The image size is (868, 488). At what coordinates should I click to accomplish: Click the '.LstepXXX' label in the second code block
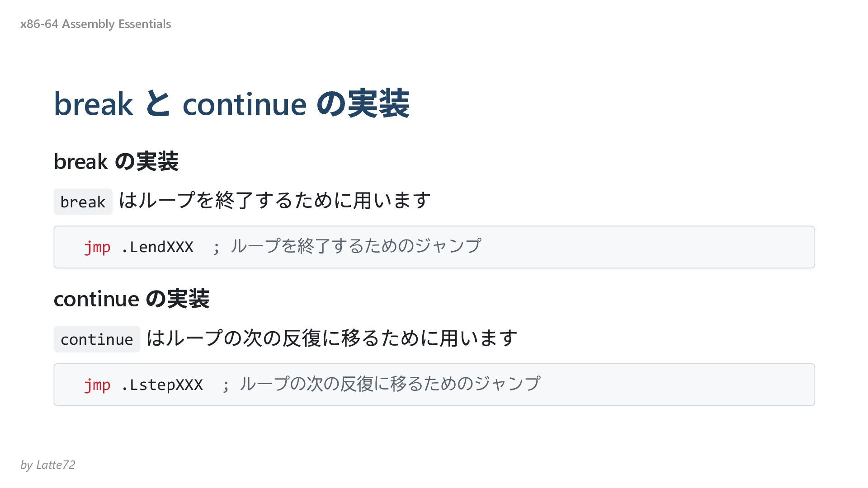(162, 385)
